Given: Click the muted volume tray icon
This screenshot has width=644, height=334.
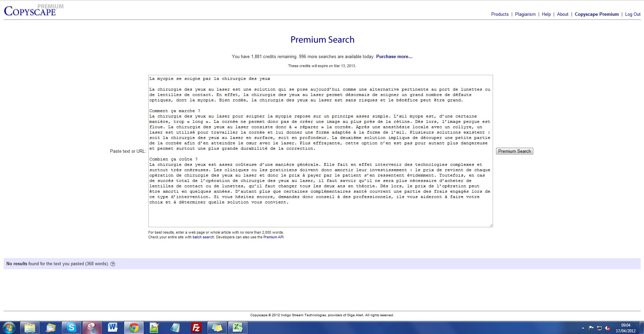Looking at the screenshot, I should click(607, 328).
